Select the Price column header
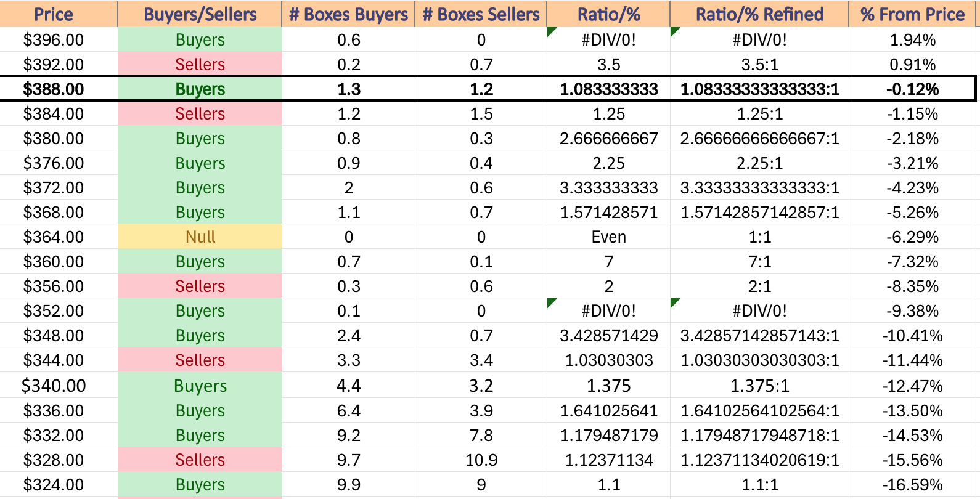Screen dimensions: 980x499 [x=59, y=14]
